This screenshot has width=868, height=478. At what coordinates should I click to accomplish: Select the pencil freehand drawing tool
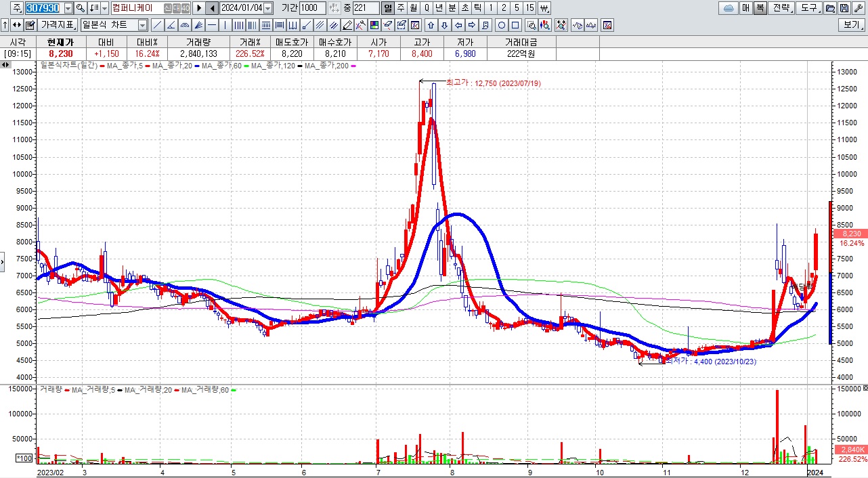347,25
